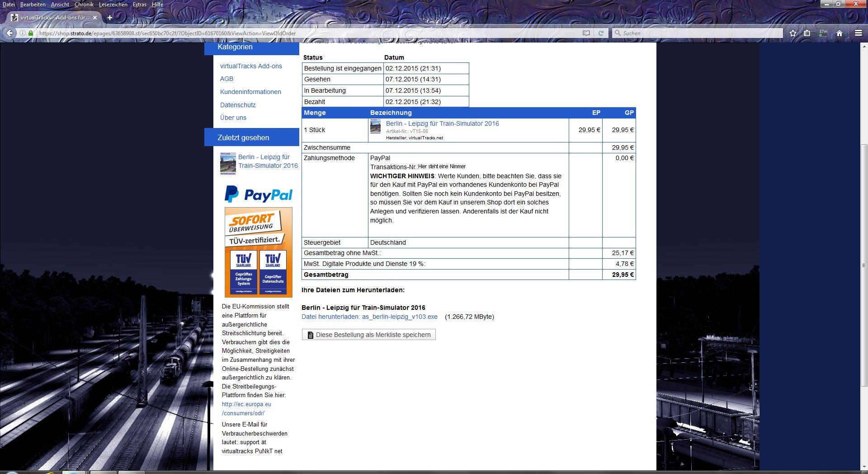Click the Zuletzt gesehen sidebar header
868x474 pixels.
pyautogui.click(x=252, y=137)
